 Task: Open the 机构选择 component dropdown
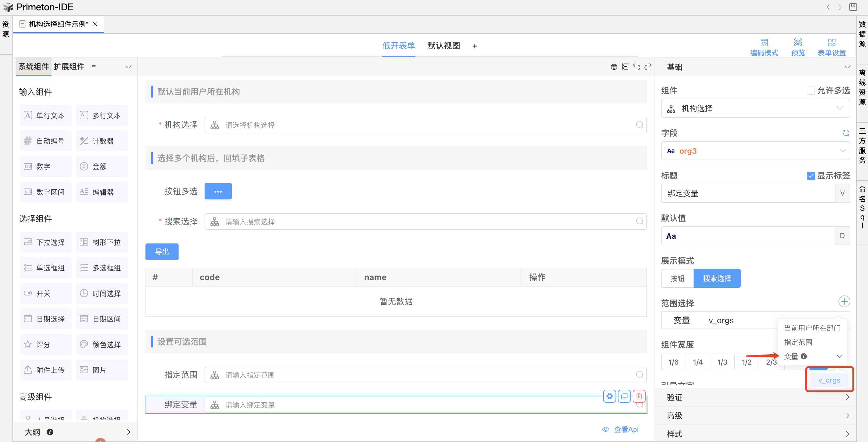pos(755,108)
